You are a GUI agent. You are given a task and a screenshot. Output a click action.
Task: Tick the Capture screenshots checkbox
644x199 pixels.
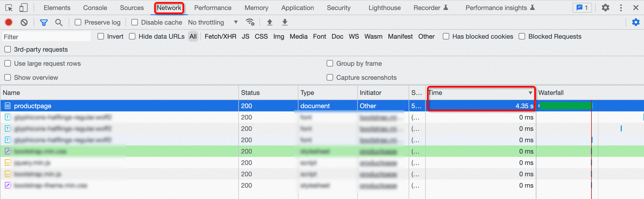coord(330,78)
